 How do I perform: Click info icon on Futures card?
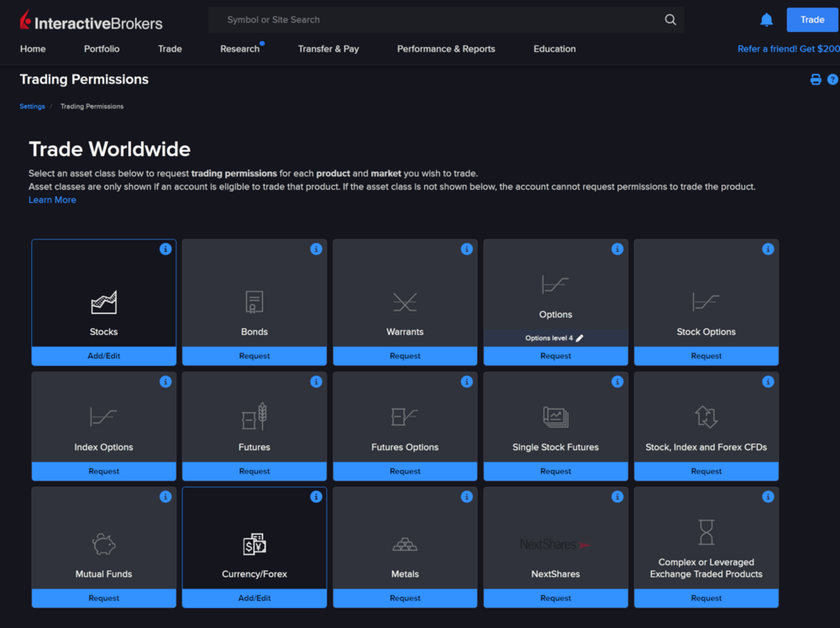click(316, 382)
